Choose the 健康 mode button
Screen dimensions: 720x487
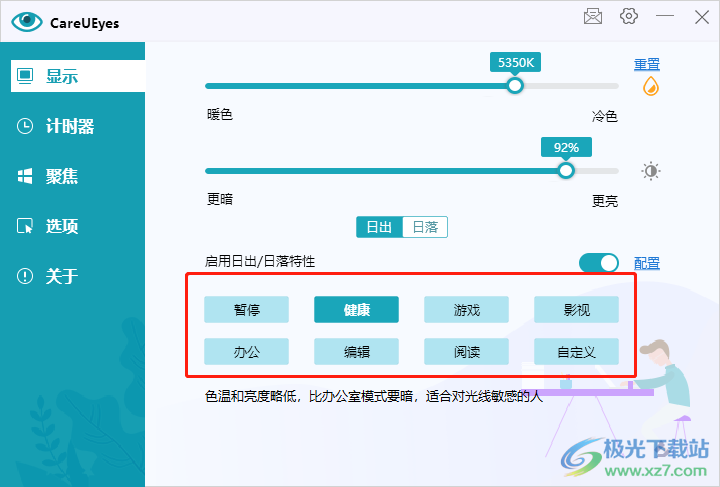click(356, 310)
